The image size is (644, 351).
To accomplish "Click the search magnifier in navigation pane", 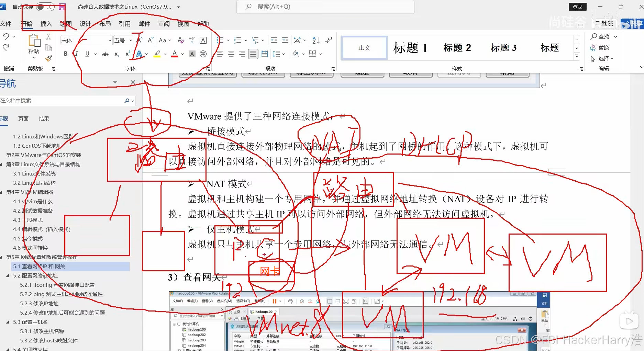I will [127, 101].
